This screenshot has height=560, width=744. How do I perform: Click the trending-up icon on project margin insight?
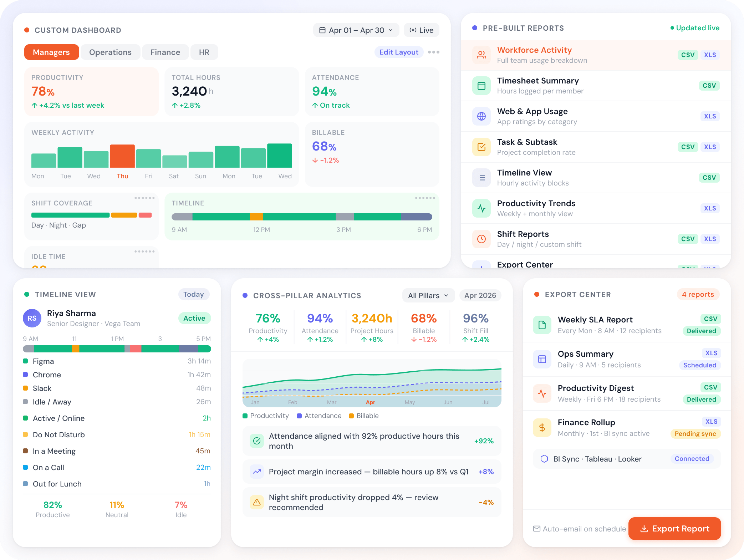tap(257, 472)
